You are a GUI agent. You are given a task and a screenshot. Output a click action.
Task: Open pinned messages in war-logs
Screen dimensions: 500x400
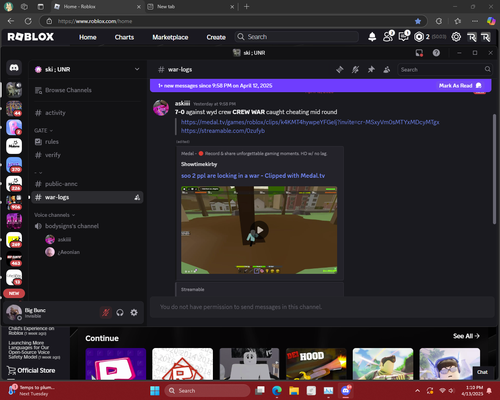point(371,70)
